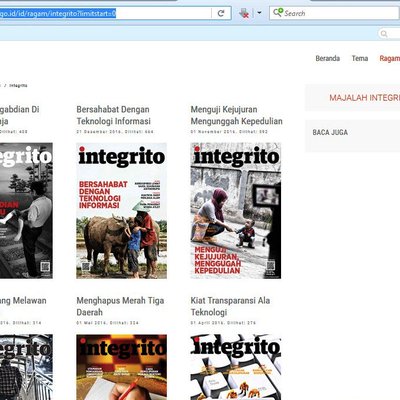The height and width of the screenshot is (400, 400).
Task: Click the Baca Juga sidebar heading
Action: (330, 132)
